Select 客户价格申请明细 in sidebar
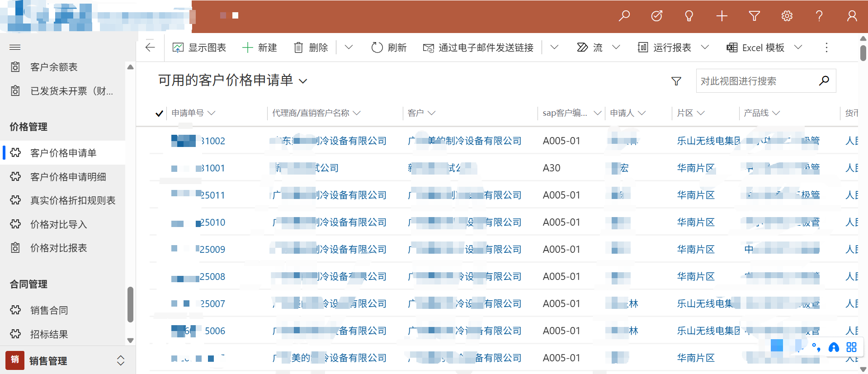 pos(68,177)
